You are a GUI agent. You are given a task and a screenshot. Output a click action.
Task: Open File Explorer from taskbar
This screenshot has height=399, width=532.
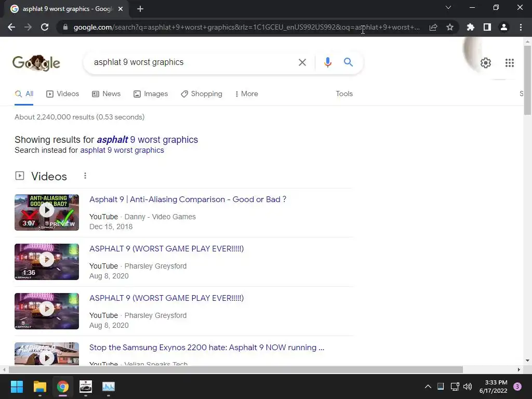pyautogui.click(x=39, y=387)
